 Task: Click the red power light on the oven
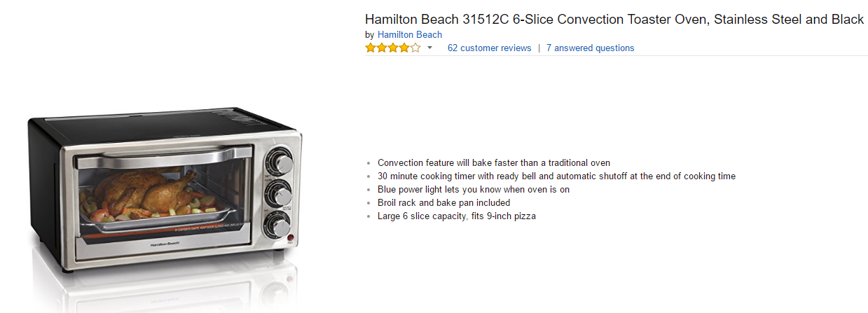point(289,240)
